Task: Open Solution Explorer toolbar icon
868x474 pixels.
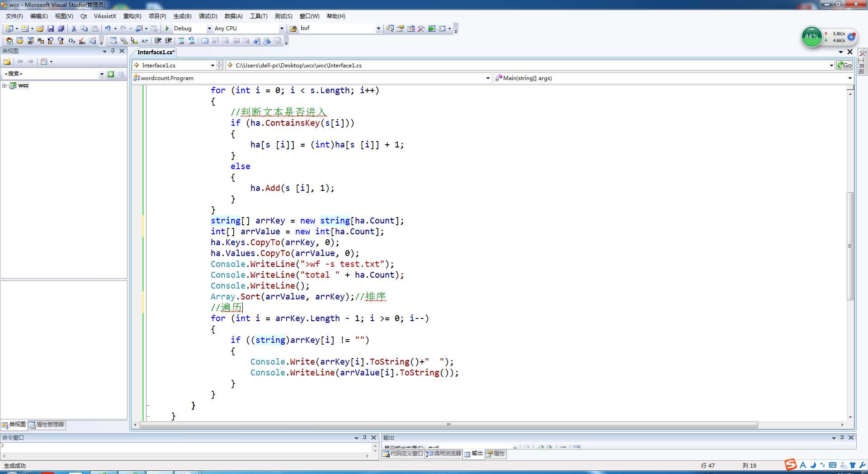Action: (390, 28)
